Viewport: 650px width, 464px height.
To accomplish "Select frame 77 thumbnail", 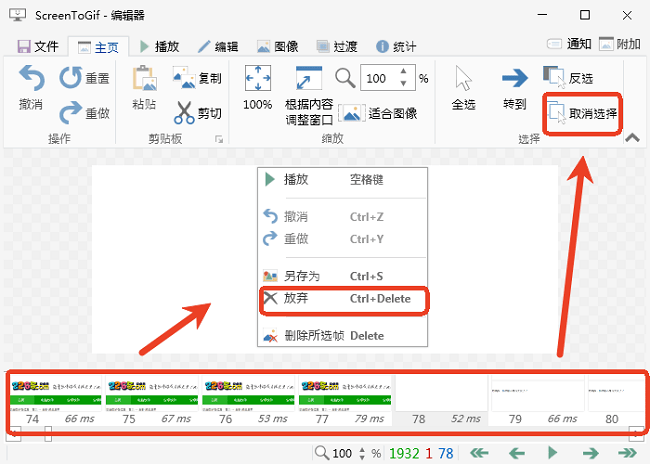I will coord(346,400).
